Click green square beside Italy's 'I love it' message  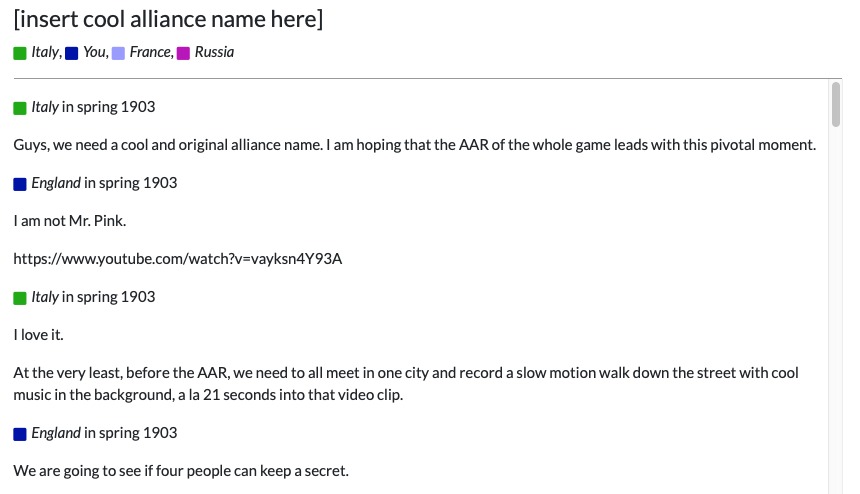coord(20,298)
